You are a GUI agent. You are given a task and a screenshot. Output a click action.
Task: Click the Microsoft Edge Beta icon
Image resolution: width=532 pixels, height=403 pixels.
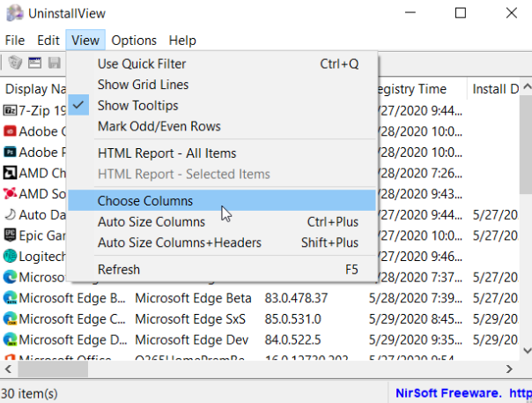pos(10,298)
